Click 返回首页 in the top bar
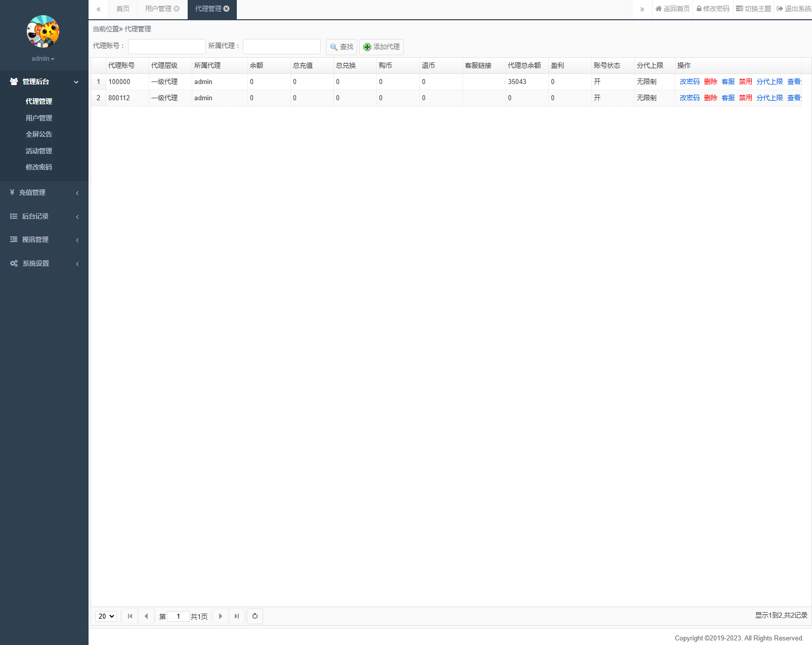This screenshot has height=645, width=812. pyautogui.click(x=672, y=9)
